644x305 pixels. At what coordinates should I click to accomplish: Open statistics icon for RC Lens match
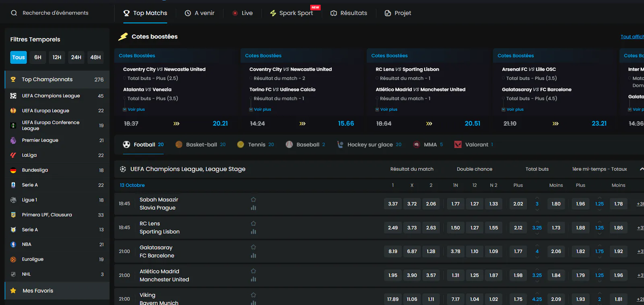pyautogui.click(x=253, y=231)
